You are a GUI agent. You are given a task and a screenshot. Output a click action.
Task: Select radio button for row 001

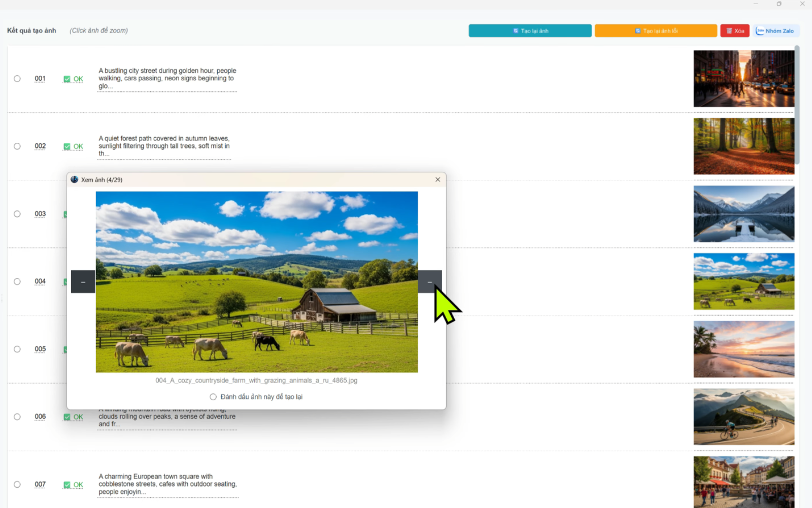(x=17, y=79)
